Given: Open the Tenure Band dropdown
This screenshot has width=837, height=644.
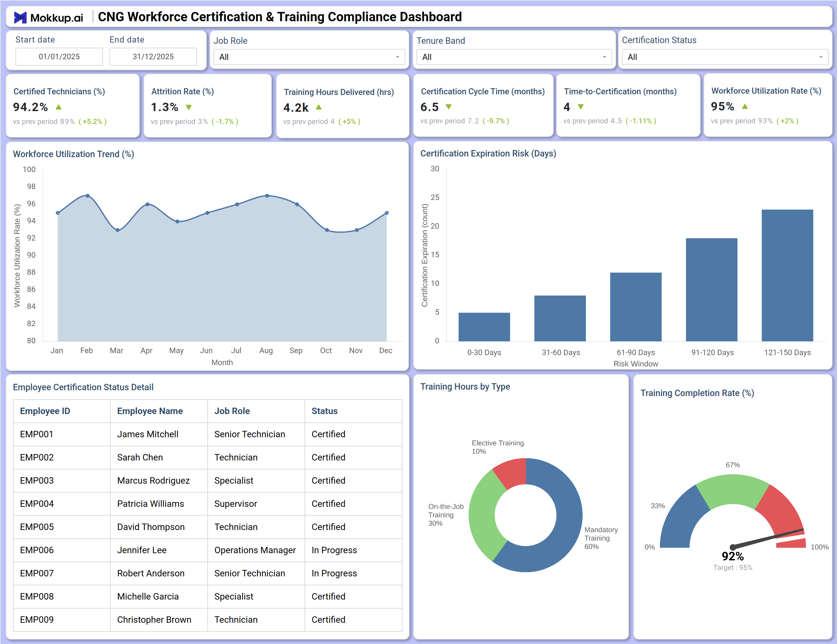Looking at the screenshot, I should coord(514,57).
